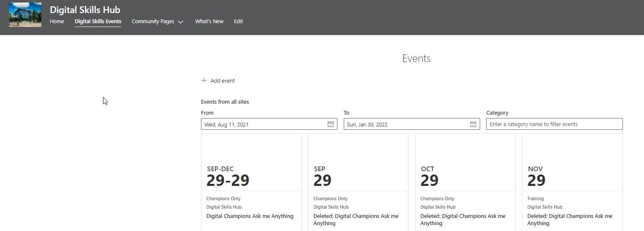Click the Add event text link
Image resolution: width=644 pixels, height=231 pixels.
click(223, 81)
